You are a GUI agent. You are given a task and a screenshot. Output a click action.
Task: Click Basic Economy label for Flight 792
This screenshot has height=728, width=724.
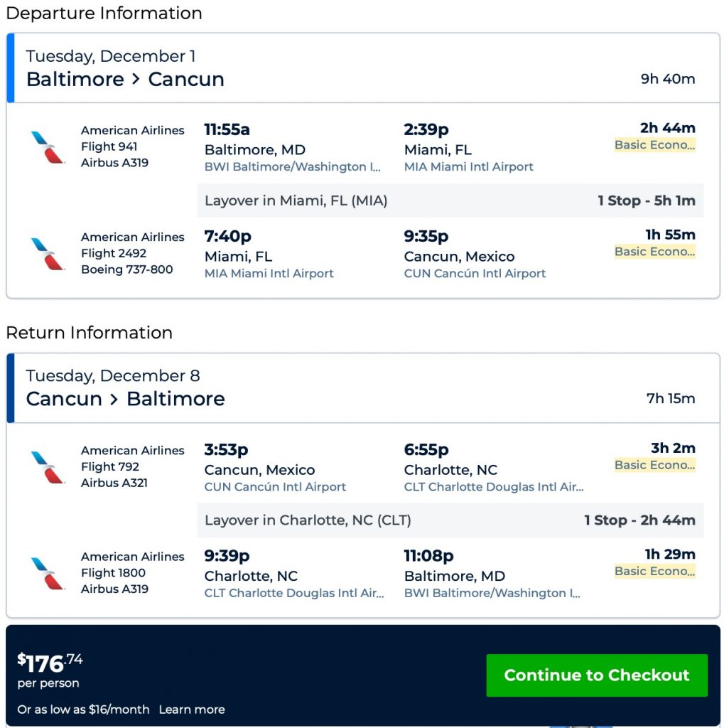654,465
